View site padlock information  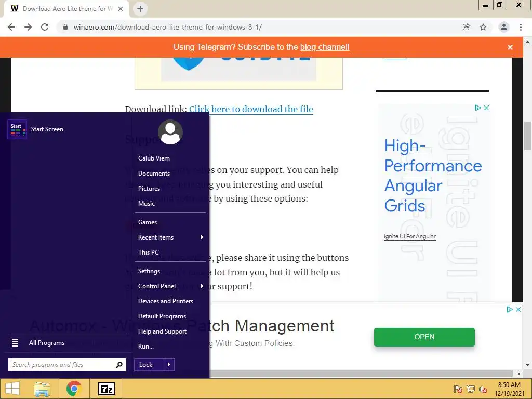[65, 27]
